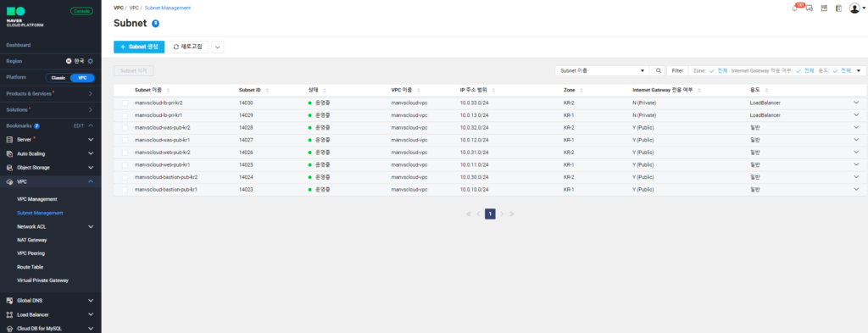This screenshot has width=868, height=333.
Task: Expand filter options arrow after 용도
Action: click(859, 71)
